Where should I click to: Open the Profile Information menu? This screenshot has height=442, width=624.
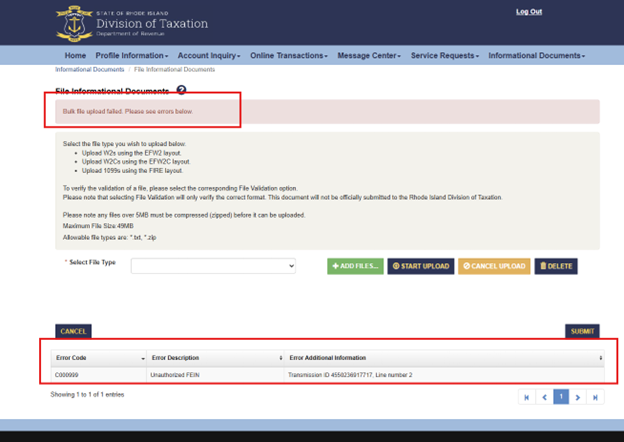pyautogui.click(x=132, y=56)
